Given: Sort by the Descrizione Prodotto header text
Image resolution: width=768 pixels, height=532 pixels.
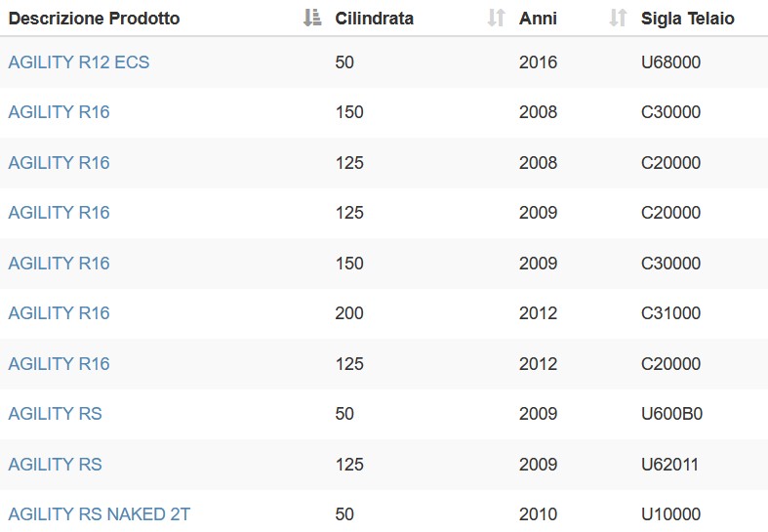Looking at the screenshot, I should 94,19.
